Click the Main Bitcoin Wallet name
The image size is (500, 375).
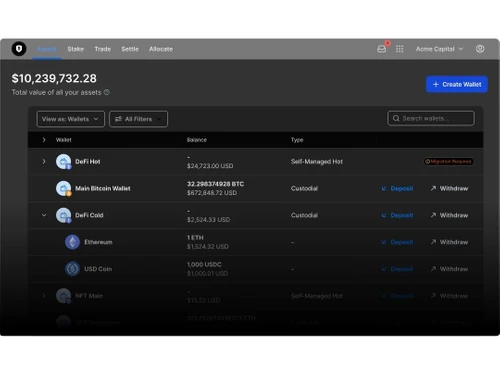103,188
